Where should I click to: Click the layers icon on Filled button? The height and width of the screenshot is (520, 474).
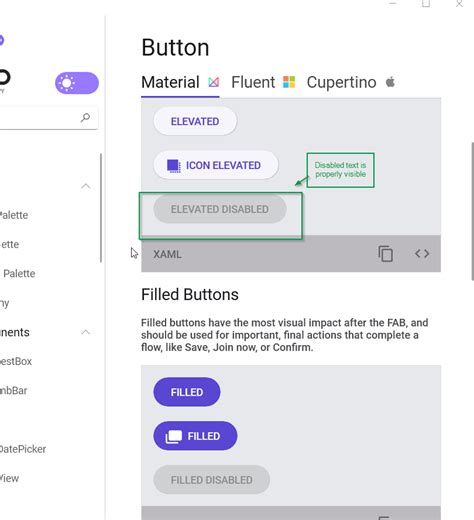pos(174,436)
